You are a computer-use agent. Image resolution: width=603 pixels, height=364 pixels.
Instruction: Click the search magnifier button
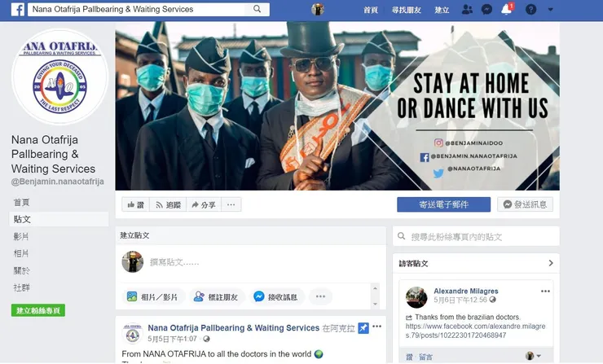pyautogui.click(x=257, y=9)
